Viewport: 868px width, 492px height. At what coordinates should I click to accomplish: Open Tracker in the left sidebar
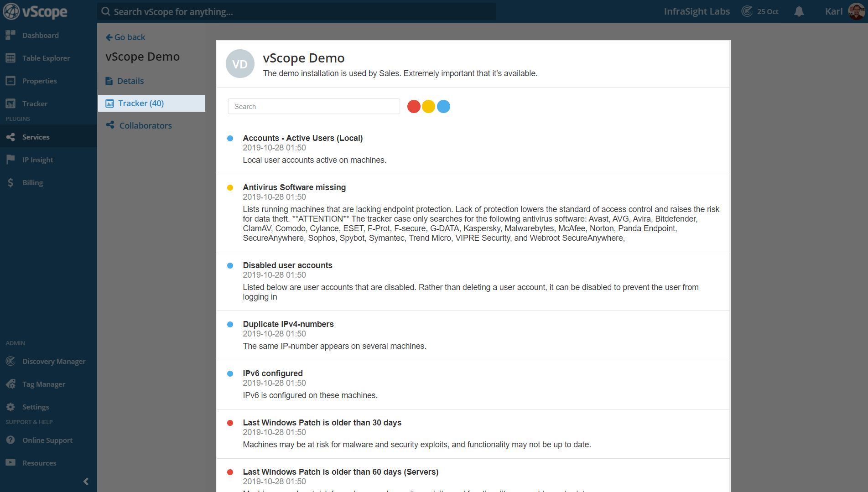pos(35,104)
